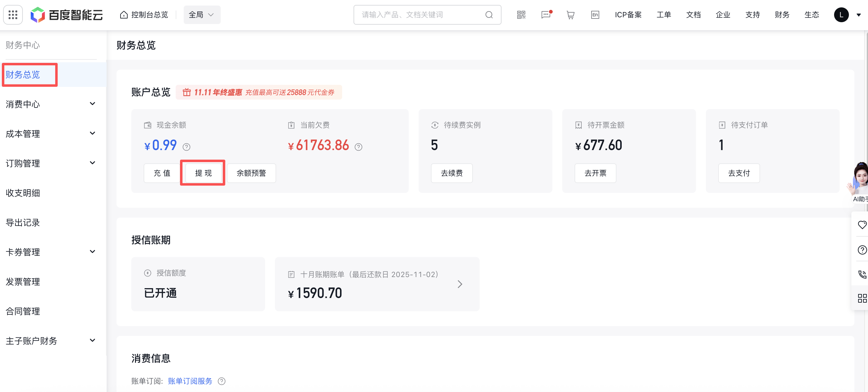Select ICP备案 in the top navigation

click(628, 15)
